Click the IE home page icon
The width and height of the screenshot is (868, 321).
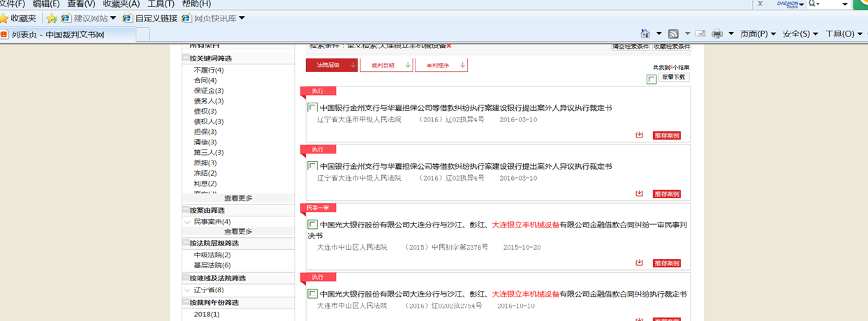645,33
